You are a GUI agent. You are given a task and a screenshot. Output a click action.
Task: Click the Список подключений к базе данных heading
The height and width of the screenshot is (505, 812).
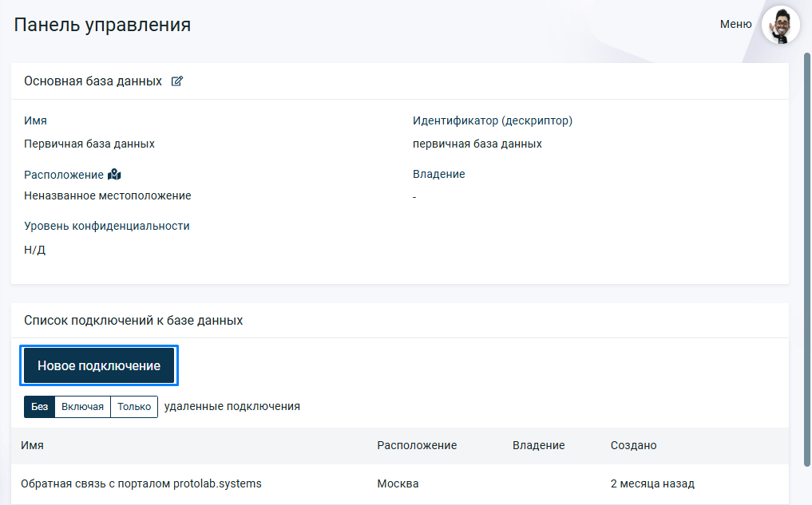tap(133, 320)
